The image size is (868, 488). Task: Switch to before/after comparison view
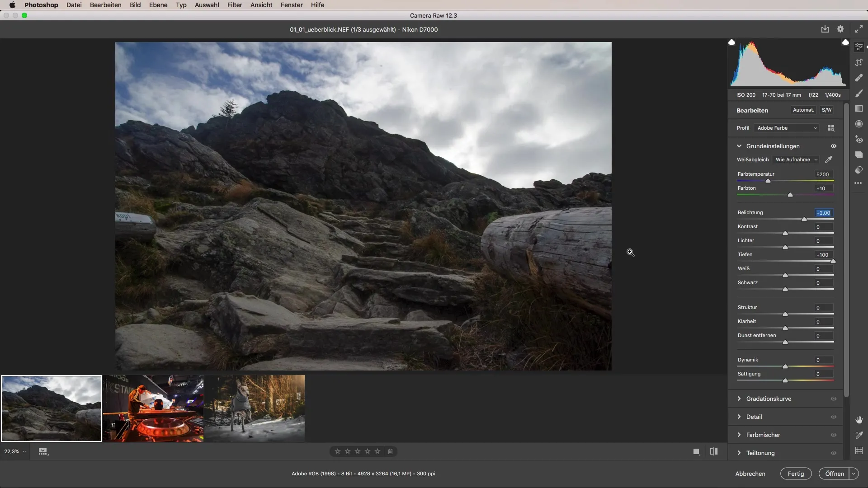(x=714, y=451)
